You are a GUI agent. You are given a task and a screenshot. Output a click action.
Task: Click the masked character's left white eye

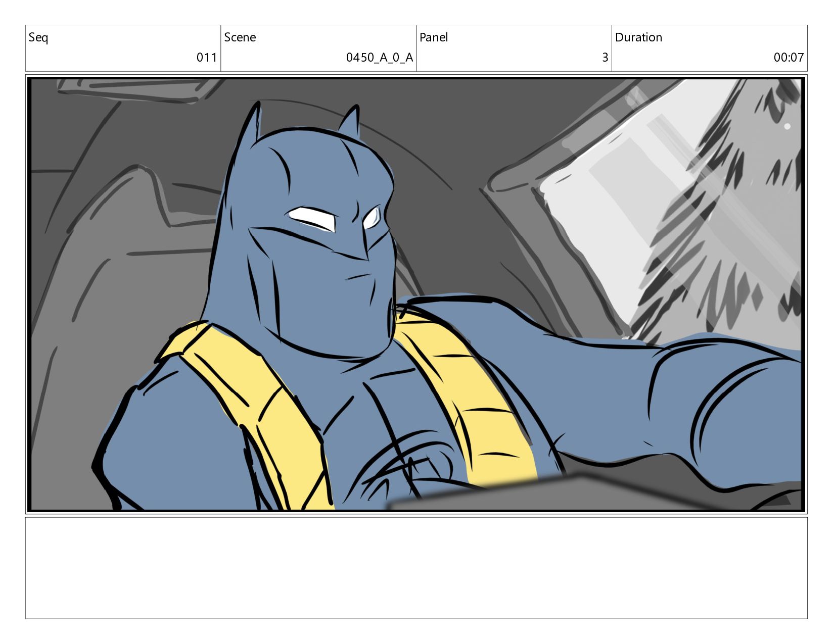[313, 218]
